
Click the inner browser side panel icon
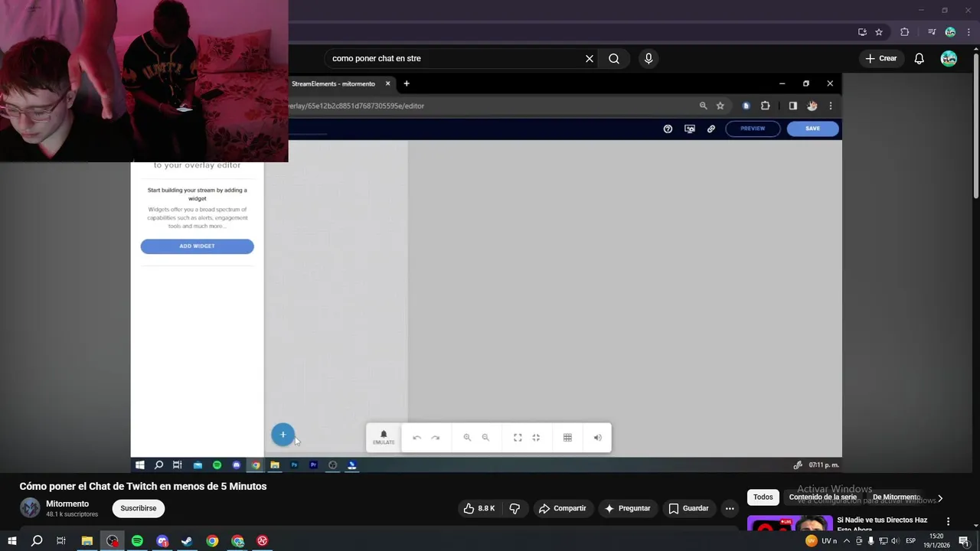click(x=792, y=106)
